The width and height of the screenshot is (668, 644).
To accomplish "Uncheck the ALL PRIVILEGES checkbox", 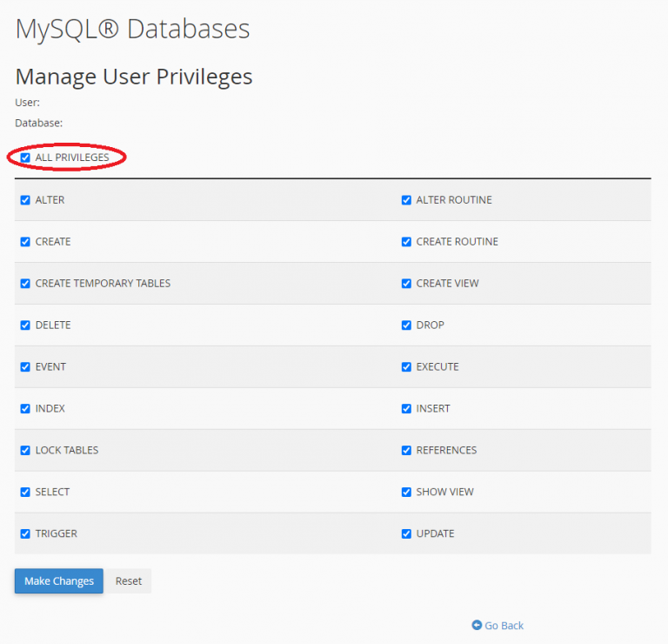I will [25, 158].
